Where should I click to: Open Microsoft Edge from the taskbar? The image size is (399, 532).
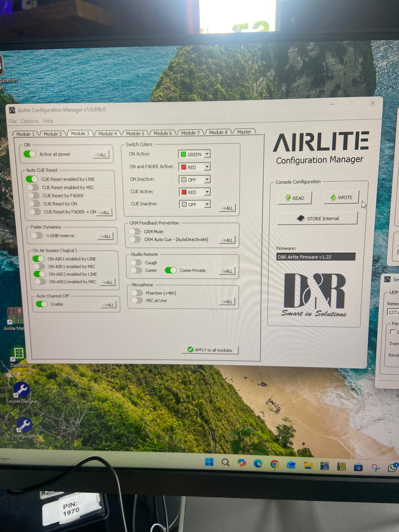258,463
